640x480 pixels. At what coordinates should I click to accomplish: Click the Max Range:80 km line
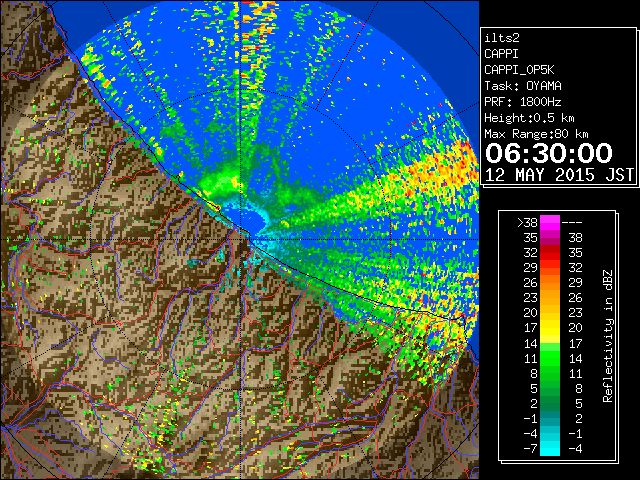pos(536,134)
